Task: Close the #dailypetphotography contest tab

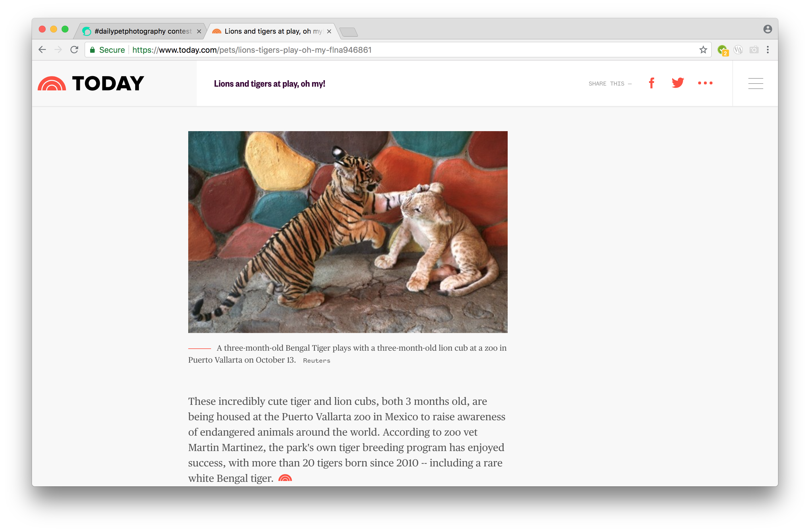Action: tap(199, 31)
